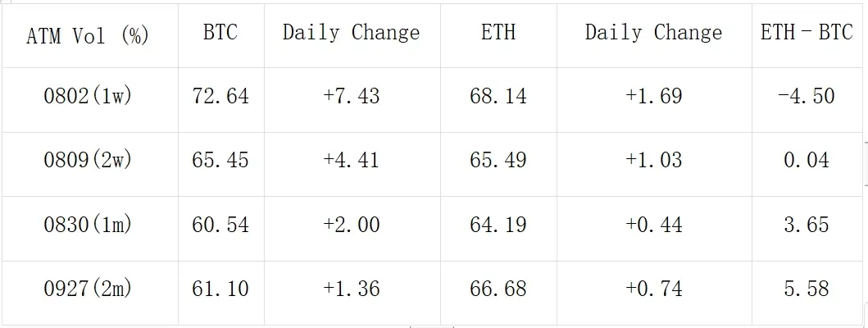Select BTC value 72.64
The image size is (868, 328).
click(x=220, y=96)
